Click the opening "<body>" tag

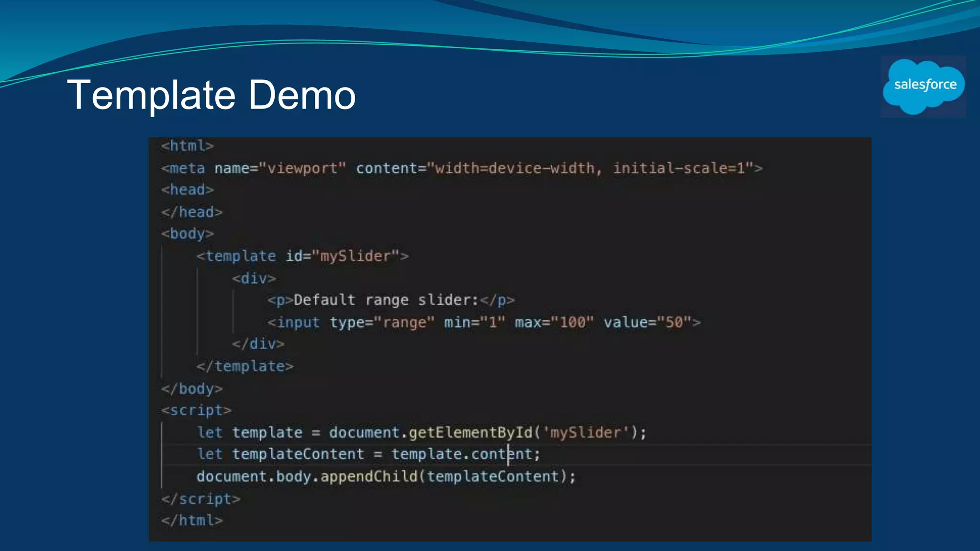pyautogui.click(x=187, y=234)
